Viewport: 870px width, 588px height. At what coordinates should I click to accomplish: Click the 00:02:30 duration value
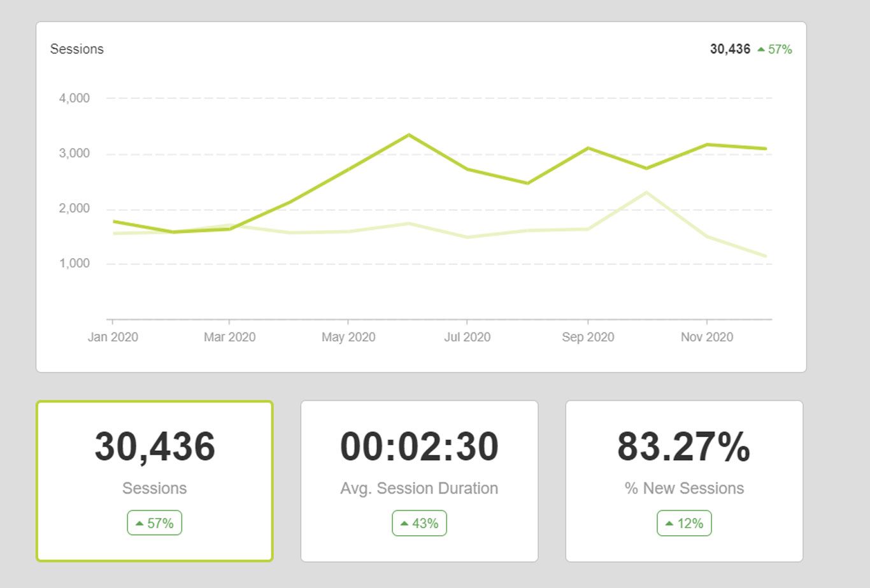coord(419,446)
